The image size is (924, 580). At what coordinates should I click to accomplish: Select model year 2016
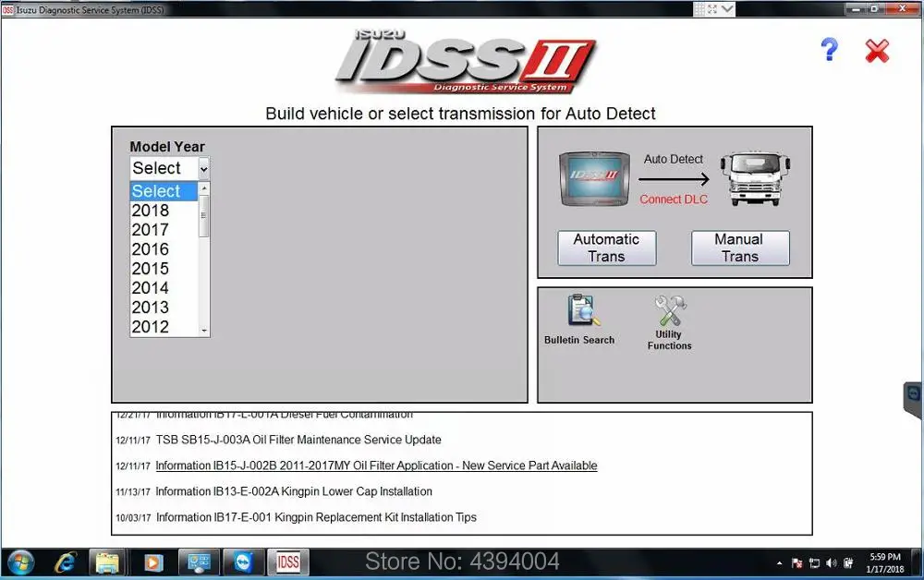[x=164, y=249]
